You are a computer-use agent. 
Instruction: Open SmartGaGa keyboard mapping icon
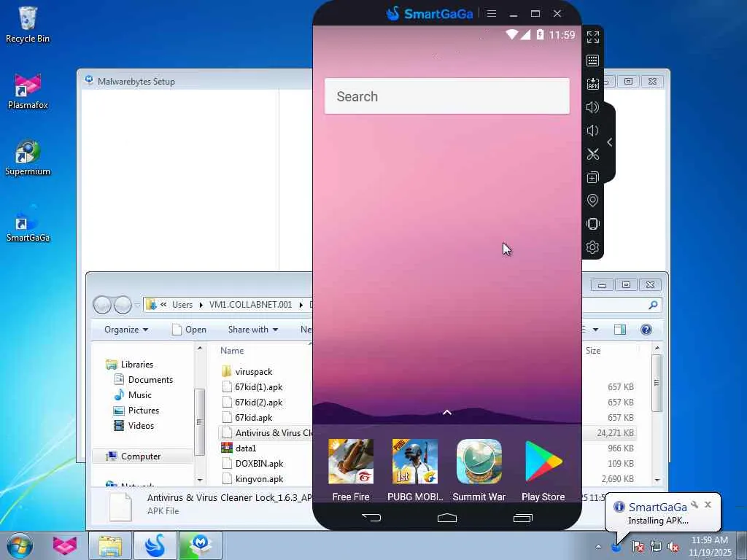[x=592, y=60]
